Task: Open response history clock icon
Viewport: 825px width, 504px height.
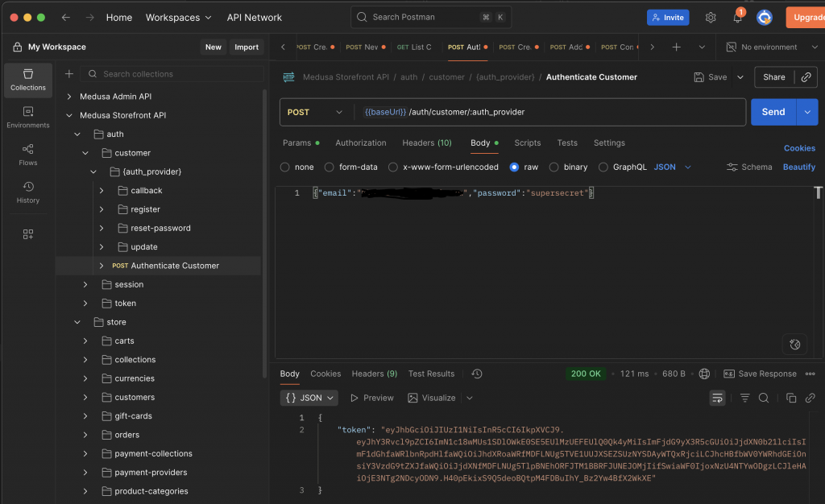Action: [x=477, y=374]
